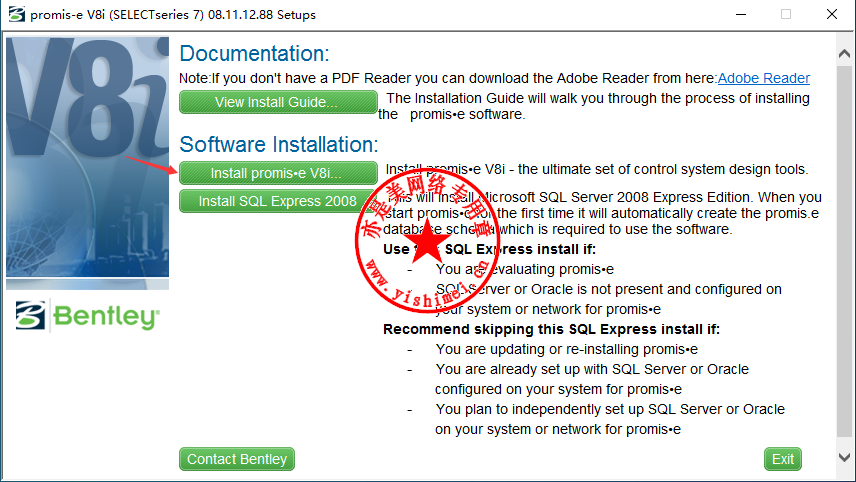Image resolution: width=856 pixels, height=482 pixels.
Task: Open the View Install Guide button
Action: coord(278,102)
